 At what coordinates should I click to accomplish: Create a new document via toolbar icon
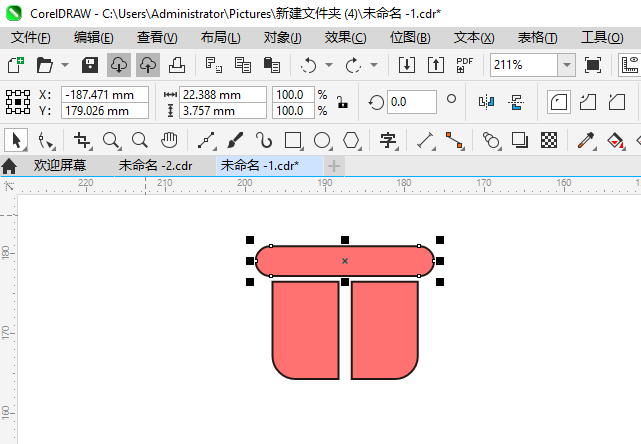[16, 65]
